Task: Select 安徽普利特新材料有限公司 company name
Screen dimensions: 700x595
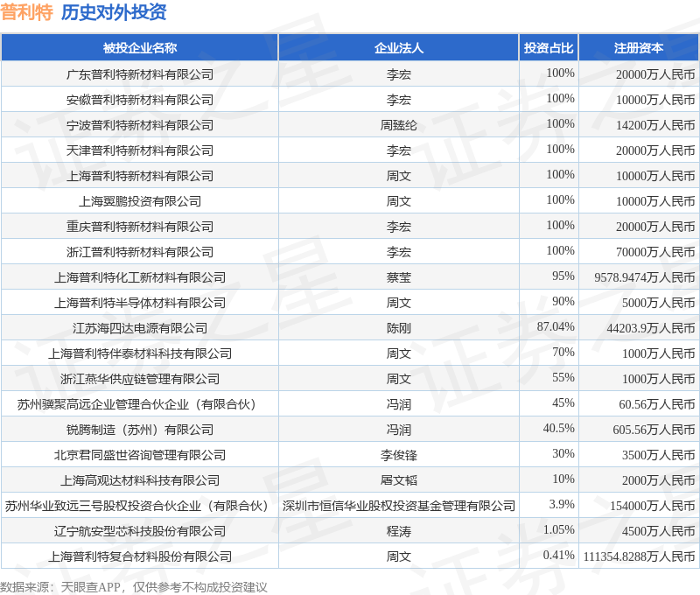Action: pos(140,100)
